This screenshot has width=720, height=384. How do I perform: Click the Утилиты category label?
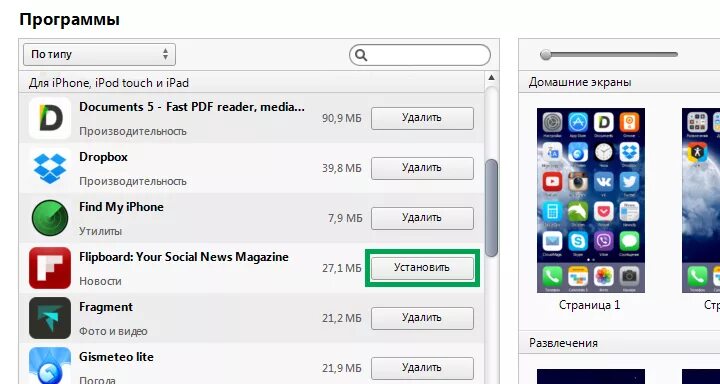pyautogui.click(x=101, y=231)
